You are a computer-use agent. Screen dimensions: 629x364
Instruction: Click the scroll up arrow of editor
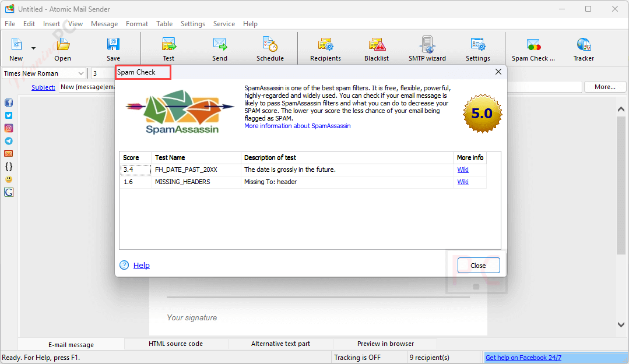[621, 109]
